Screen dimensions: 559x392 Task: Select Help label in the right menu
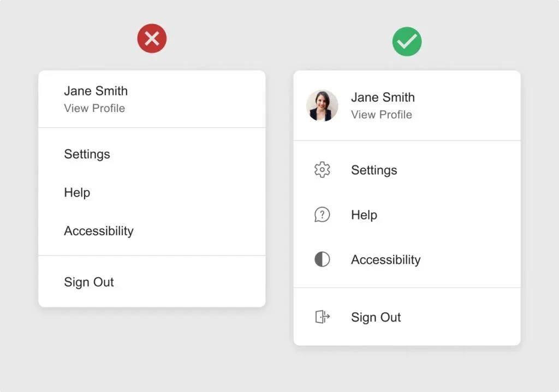[364, 215]
